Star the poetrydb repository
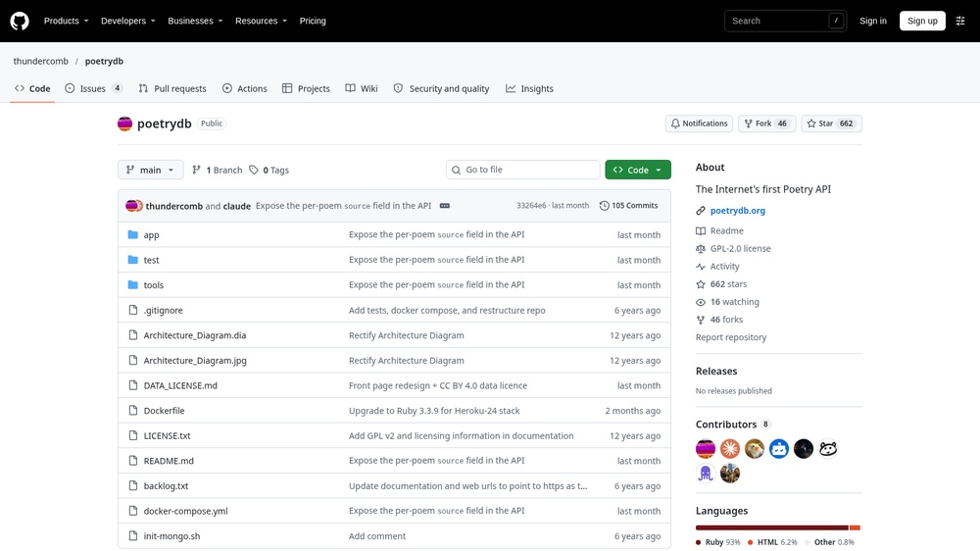The image size is (980, 551). tap(831, 124)
